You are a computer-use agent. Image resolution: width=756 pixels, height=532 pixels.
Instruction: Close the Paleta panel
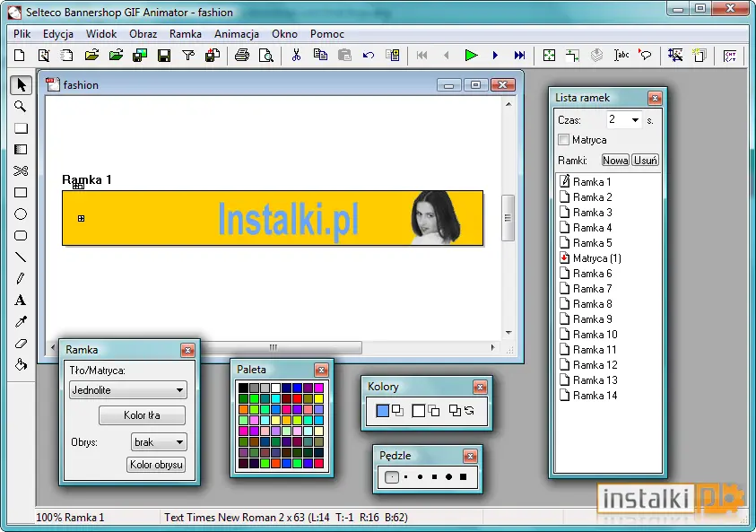coord(321,370)
